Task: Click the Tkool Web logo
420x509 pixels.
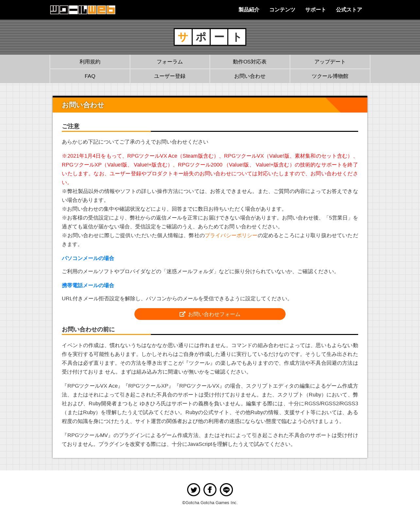Action: click(82, 10)
